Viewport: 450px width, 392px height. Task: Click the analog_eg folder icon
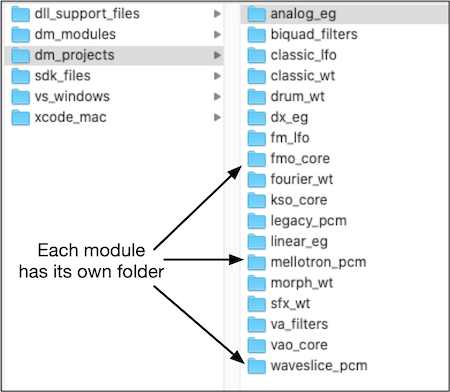point(257,14)
